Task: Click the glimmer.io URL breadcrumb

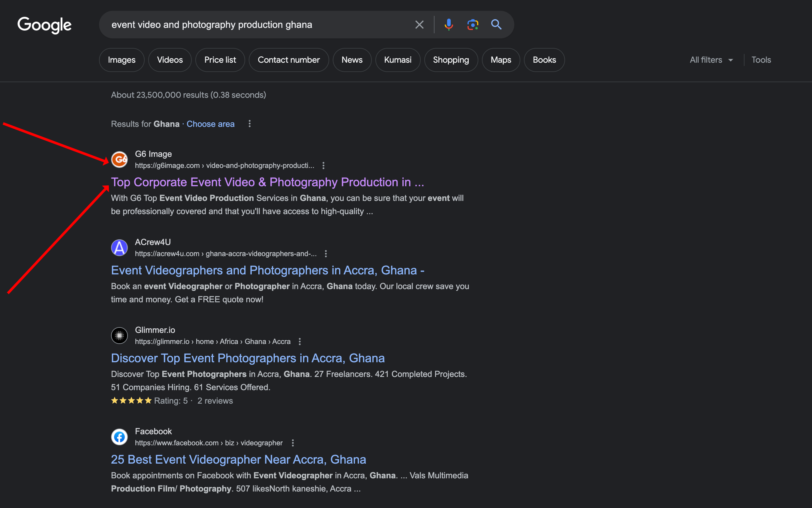Action: (x=213, y=341)
